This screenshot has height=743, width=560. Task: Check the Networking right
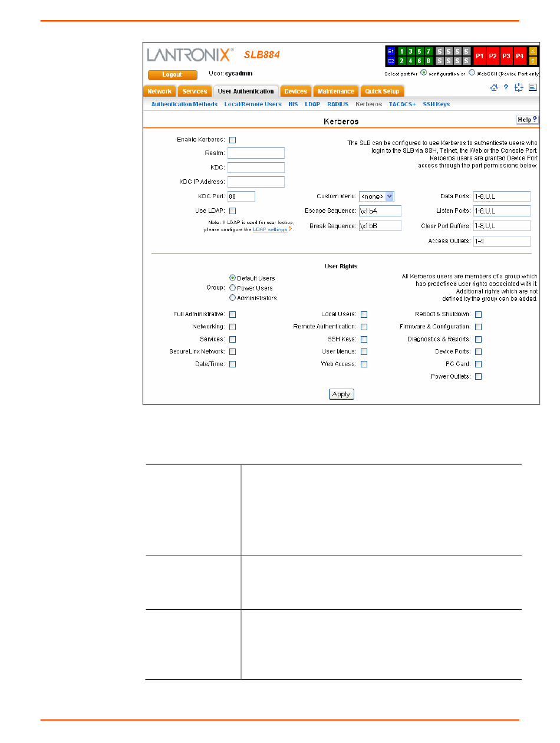[x=232, y=327]
